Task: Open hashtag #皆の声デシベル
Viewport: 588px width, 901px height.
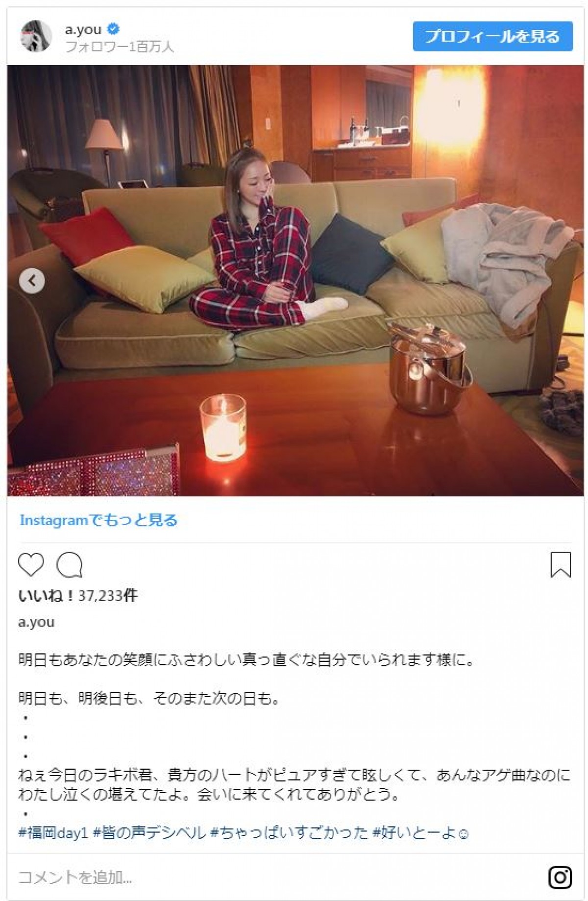Action: 149,833
